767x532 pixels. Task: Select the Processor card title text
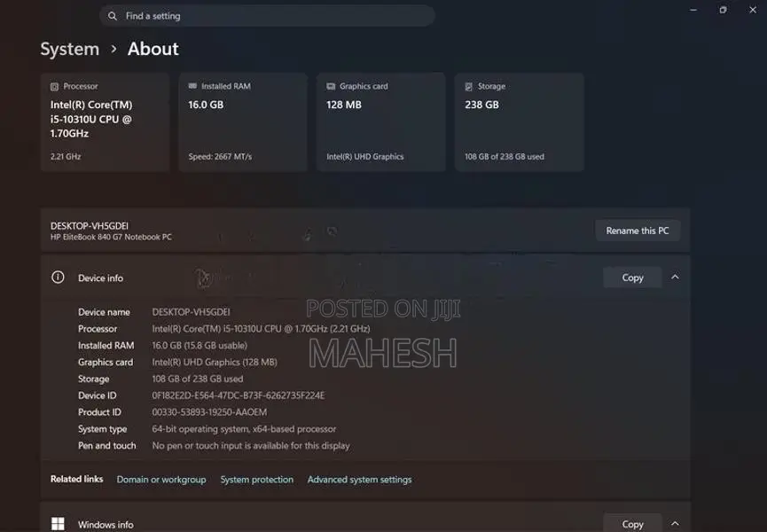point(81,86)
